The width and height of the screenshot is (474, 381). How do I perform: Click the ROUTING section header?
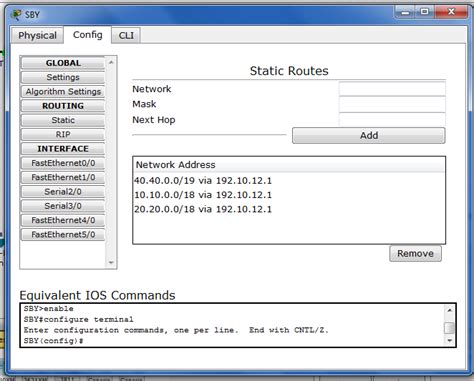pos(63,106)
